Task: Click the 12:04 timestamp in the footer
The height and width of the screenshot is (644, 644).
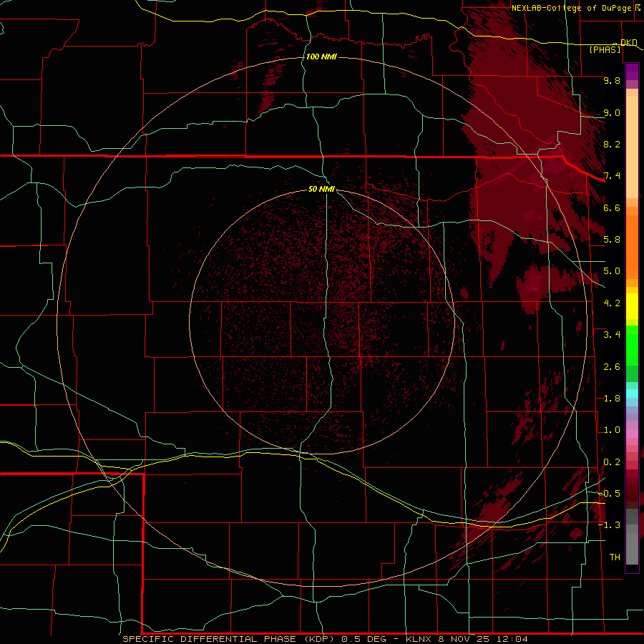Action: 512,639
